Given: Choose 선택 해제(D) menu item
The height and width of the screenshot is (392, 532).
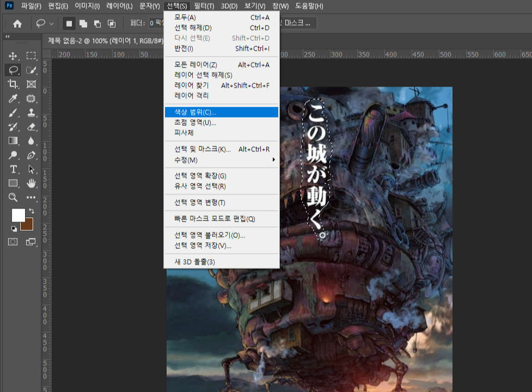Looking at the screenshot, I should point(222,28).
